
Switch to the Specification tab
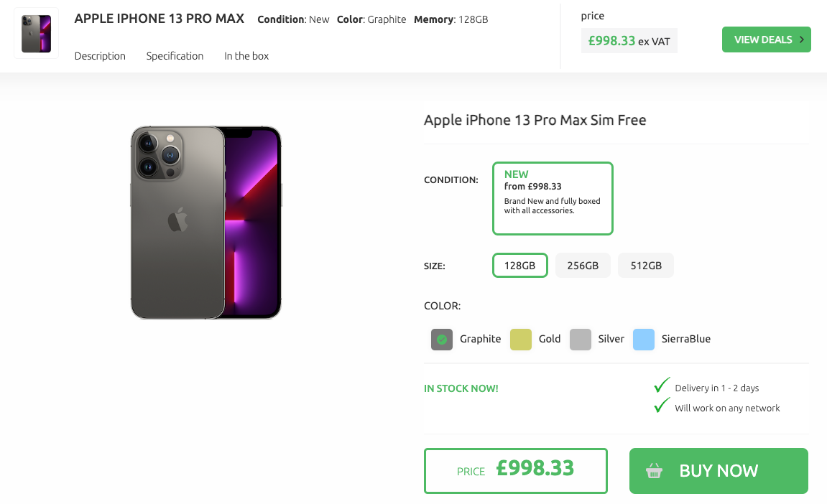click(x=175, y=56)
